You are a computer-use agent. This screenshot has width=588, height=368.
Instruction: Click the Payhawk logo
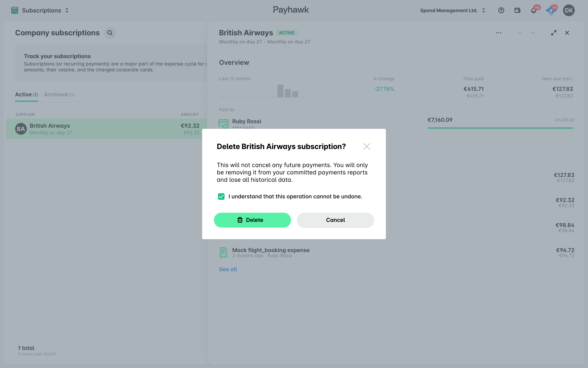(x=291, y=10)
